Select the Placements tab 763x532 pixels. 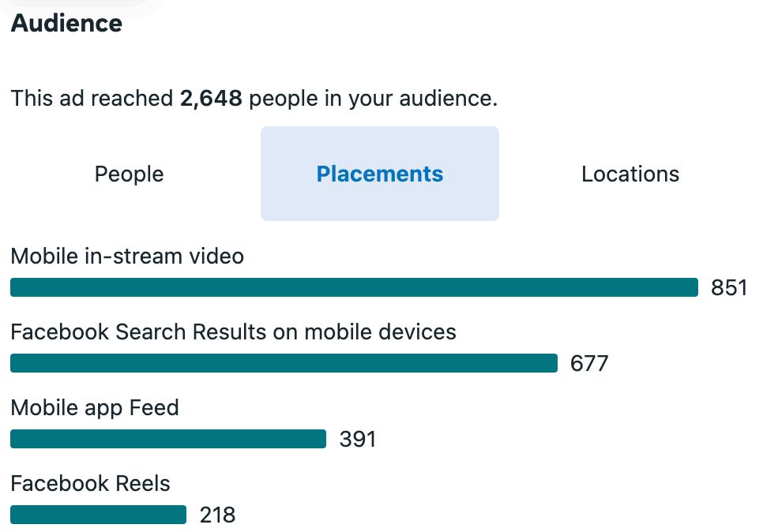pyautogui.click(x=380, y=174)
